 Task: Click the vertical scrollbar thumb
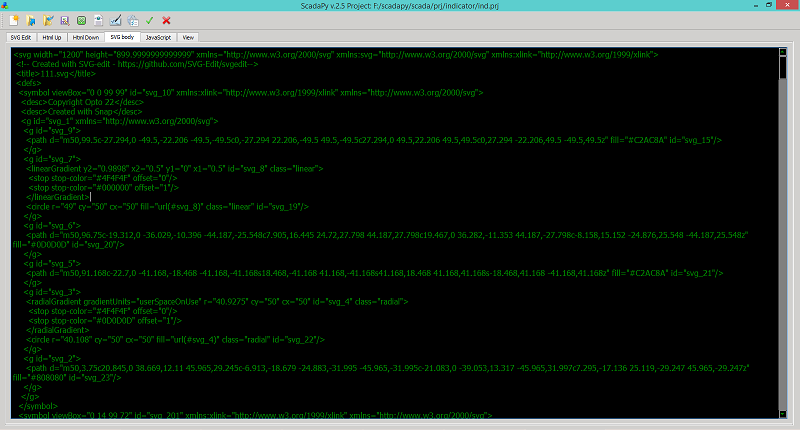pos(783,67)
